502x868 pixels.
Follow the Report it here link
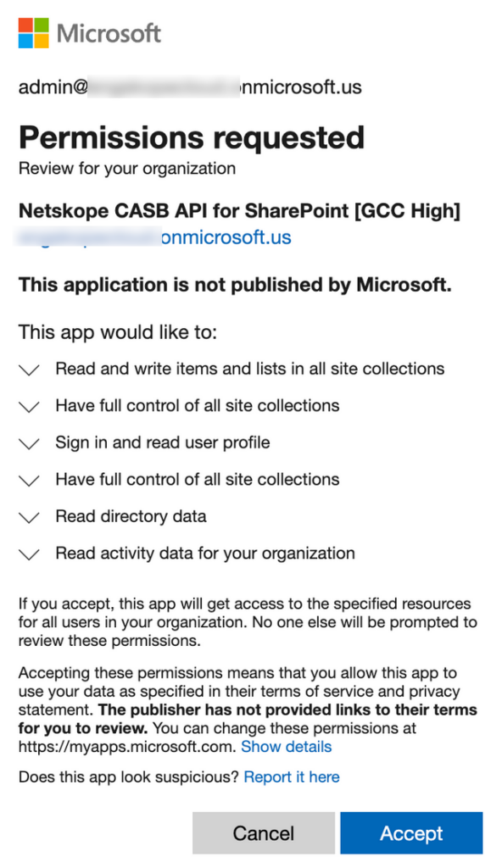(292, 776)
